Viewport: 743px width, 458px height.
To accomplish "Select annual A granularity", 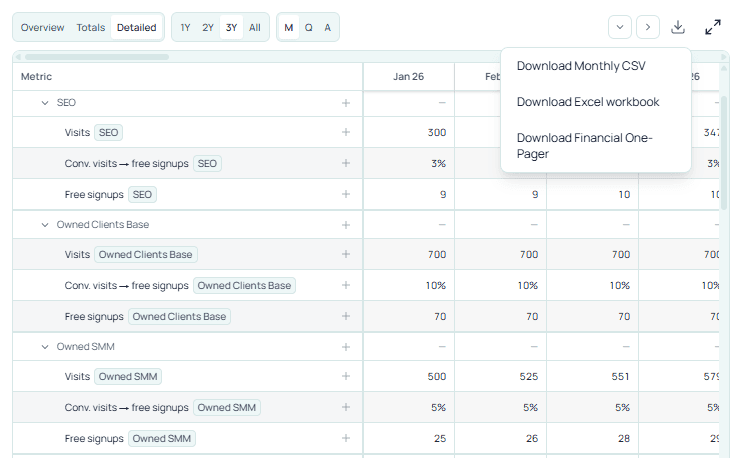I will 327,27.
